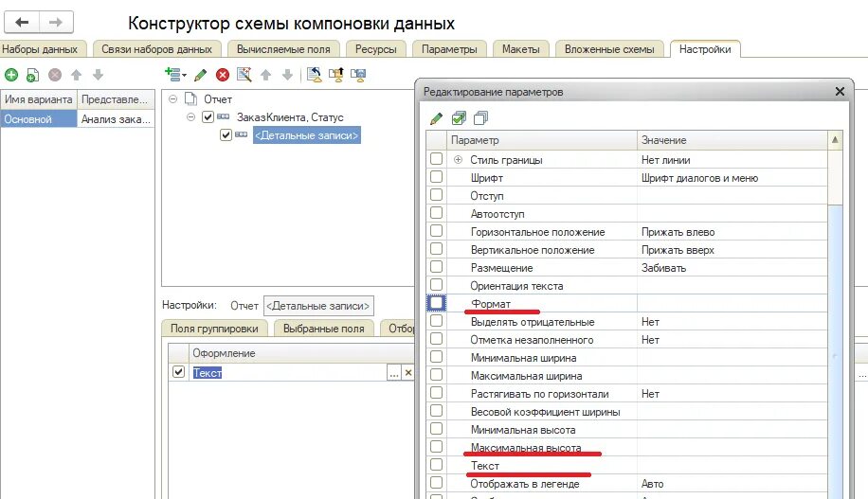Check all parameters in the dialog
The width and height of the screenshot is (868, 499).
click(x=459, y=117)
